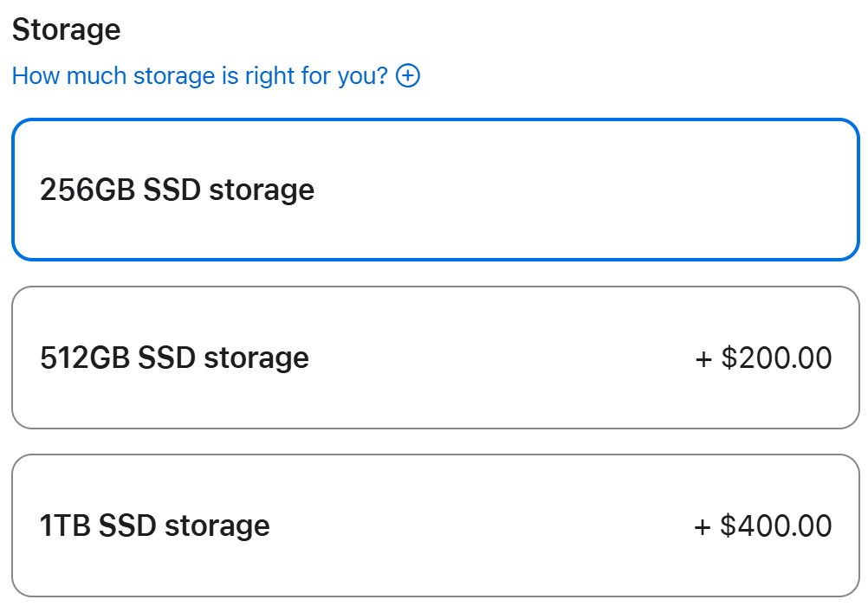This screenshot has height=606, width=868.
Task: Click the plus circle icon beside storage help
Action: (x=408, y=76)
